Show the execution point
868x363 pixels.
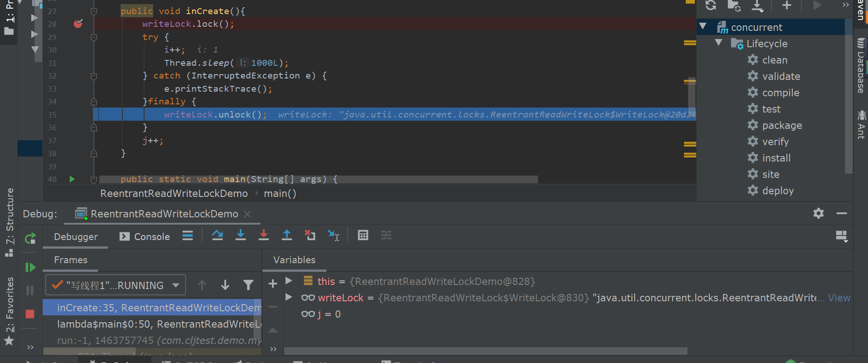(x=188, y=235)
